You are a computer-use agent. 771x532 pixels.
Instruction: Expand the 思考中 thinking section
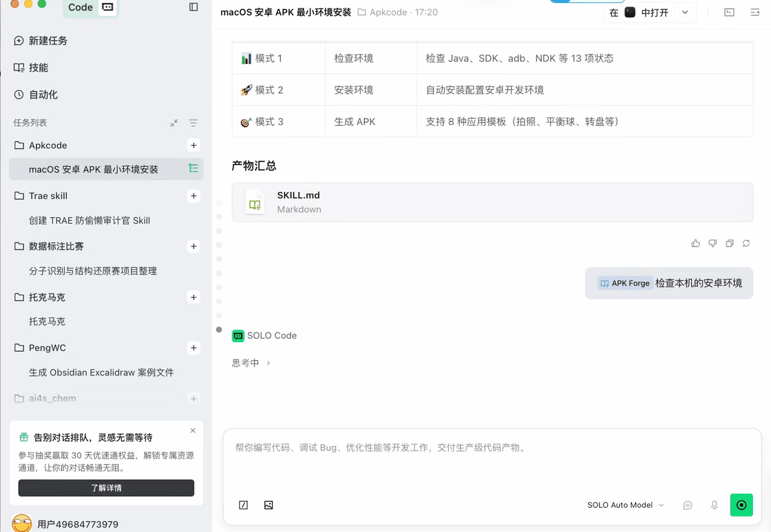click(251, 363)
